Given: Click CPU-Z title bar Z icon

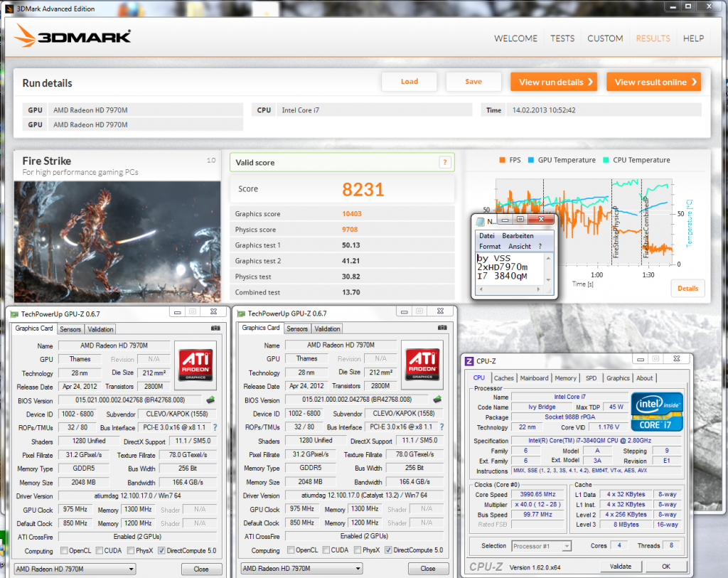Looking at the screenshot, I should 469,360.
